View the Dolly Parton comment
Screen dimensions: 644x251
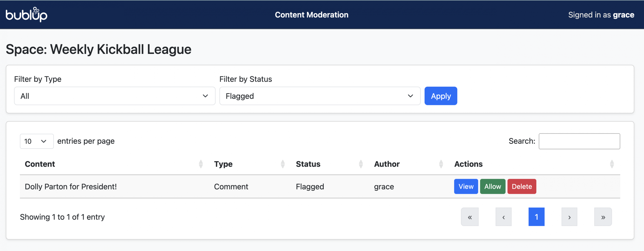(x=466, y=187)
